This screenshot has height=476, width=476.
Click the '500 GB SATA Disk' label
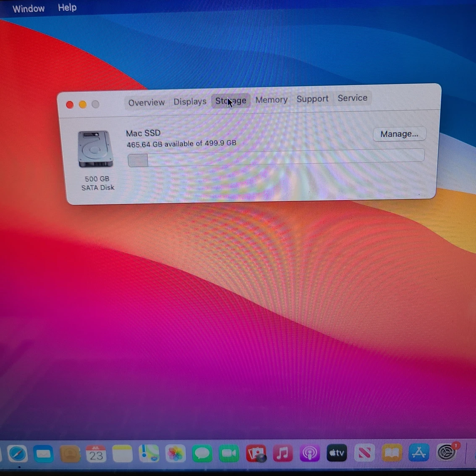pyautogui.click(x=97, y=183)
